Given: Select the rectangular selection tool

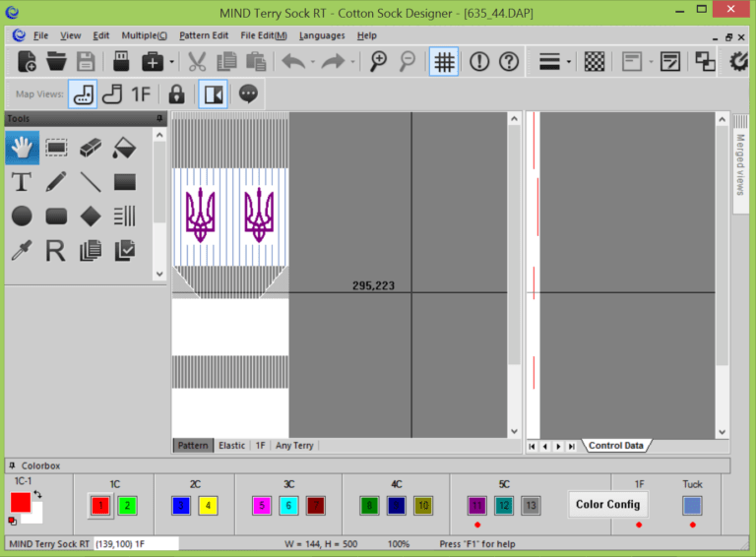Looking at the screenshot, I should (x=56, y=148).
